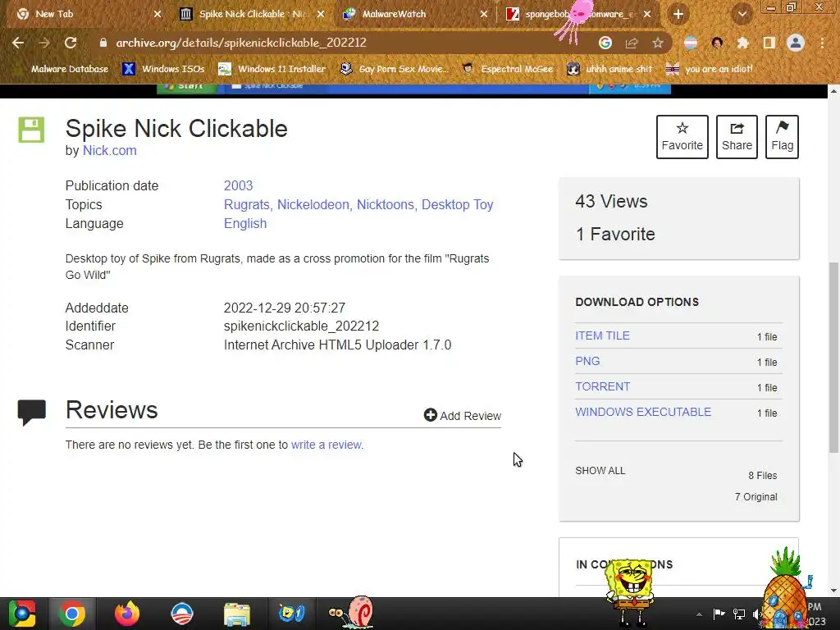This screenshot has height=630, width=840.
Task: Close the MalwareWatch tab
Action: pyautogui.click(x=484, y=15)
